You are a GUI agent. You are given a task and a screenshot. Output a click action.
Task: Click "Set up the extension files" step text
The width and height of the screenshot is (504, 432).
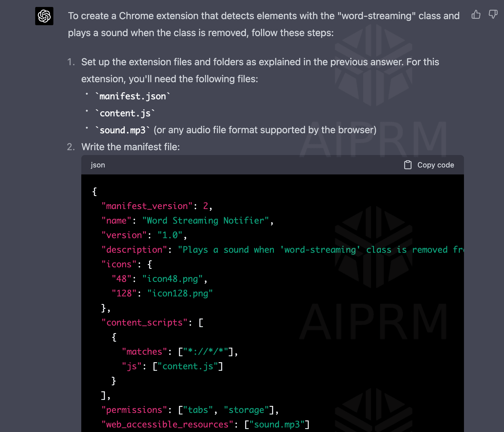point(260,70)
